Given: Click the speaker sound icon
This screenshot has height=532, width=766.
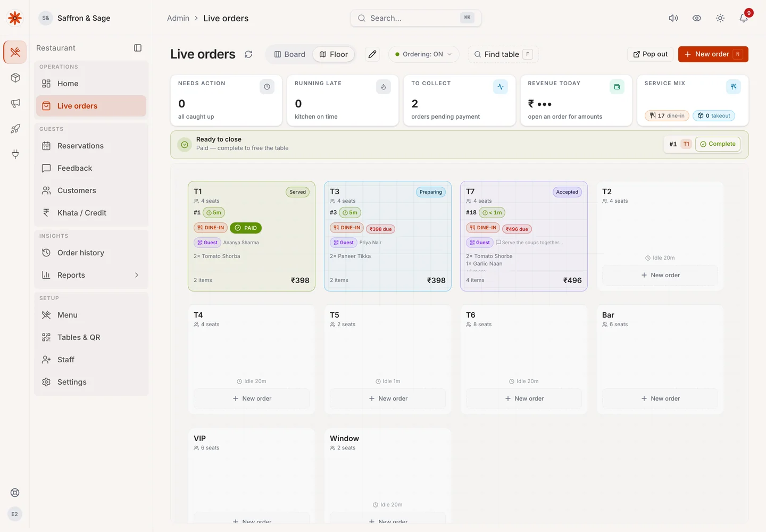Looking at the screenshot, I should point(673,18).
